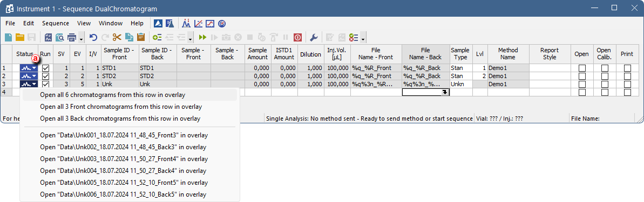Click the Stan sample type cell in row 2

pyautogui.click(x=460, y=76)
